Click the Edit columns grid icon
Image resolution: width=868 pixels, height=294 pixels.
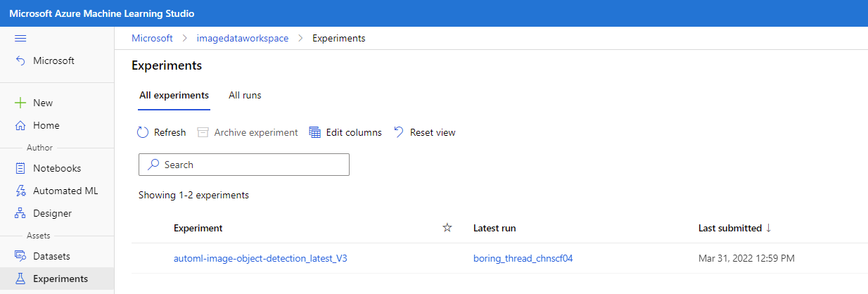pyautogui.click(x=315, y=132)
